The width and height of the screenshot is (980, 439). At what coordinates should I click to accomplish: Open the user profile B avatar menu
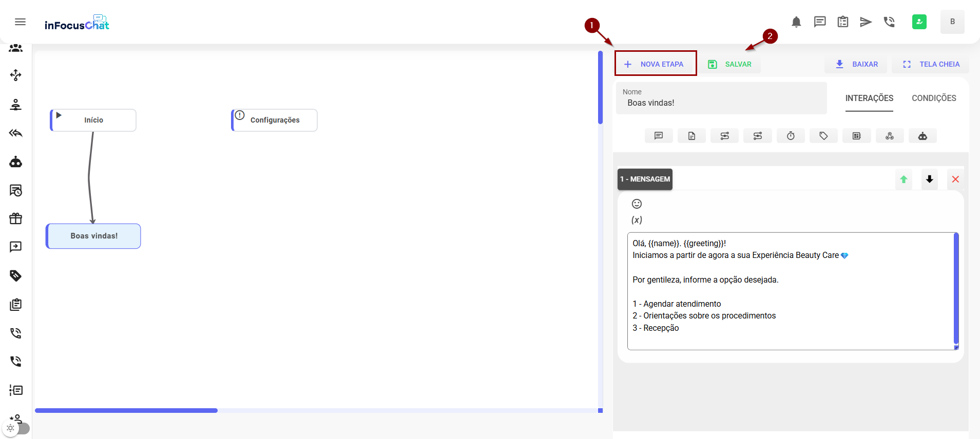click(x=952, y=22)
